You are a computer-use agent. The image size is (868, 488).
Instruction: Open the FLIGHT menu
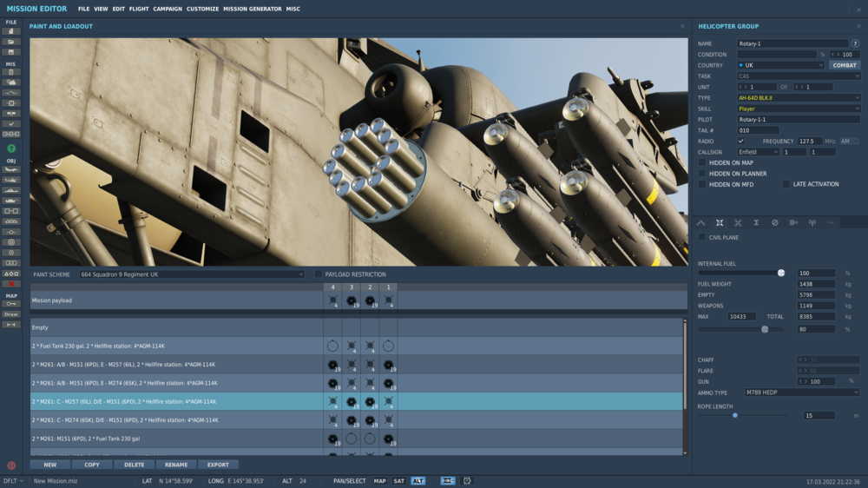point(139,9)
